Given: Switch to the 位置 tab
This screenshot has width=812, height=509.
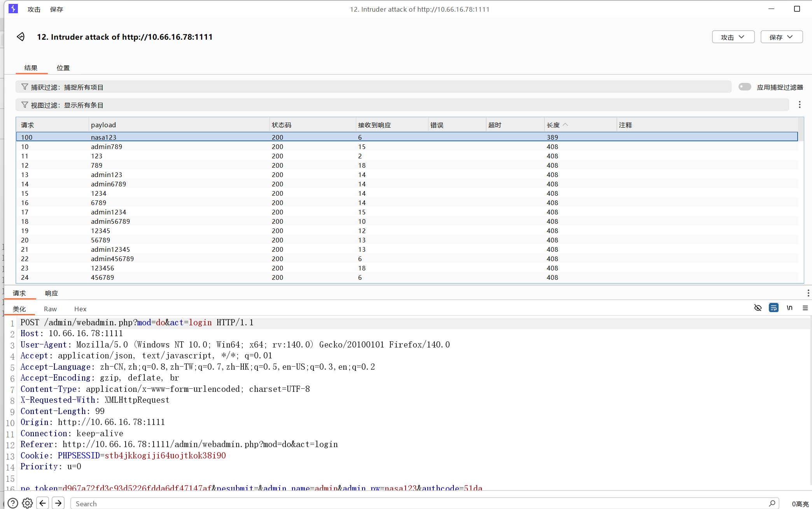Looking at the screenshot, I should (63, 68).
